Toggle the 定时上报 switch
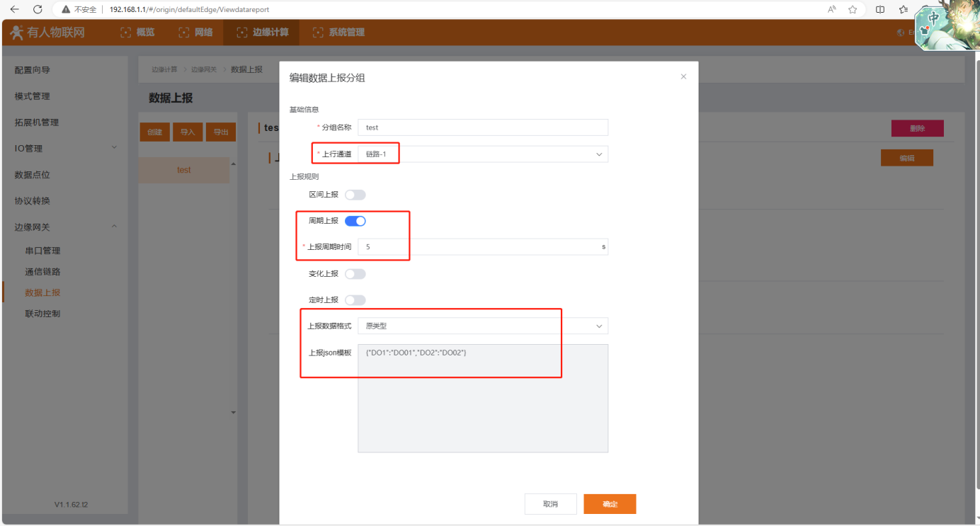This screenshot has width=980, height=526. 355,300
